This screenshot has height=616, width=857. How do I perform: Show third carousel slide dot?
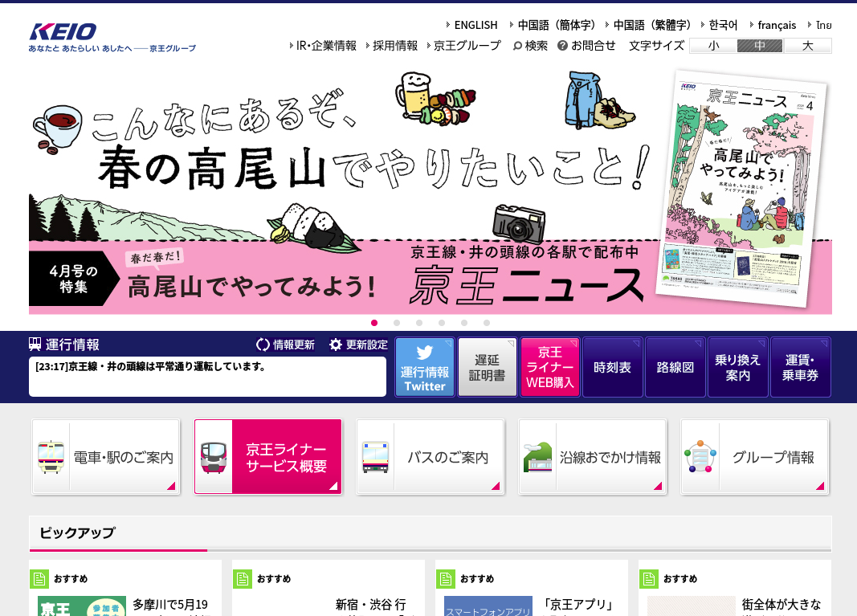pos(419,323)
